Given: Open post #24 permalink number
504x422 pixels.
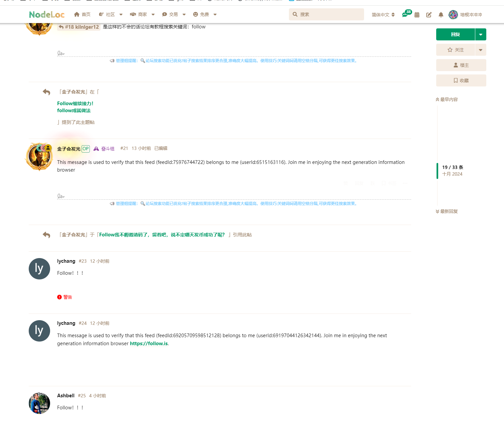Looking at the screenshot, I should pyautogui.click(x=82, y=323).
